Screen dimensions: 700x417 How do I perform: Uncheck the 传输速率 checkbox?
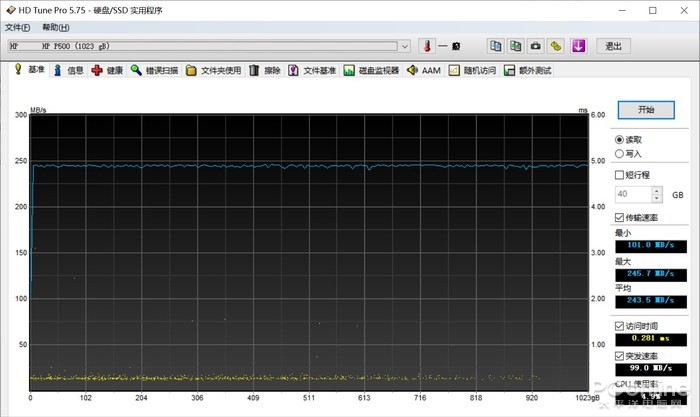(620, 217)
